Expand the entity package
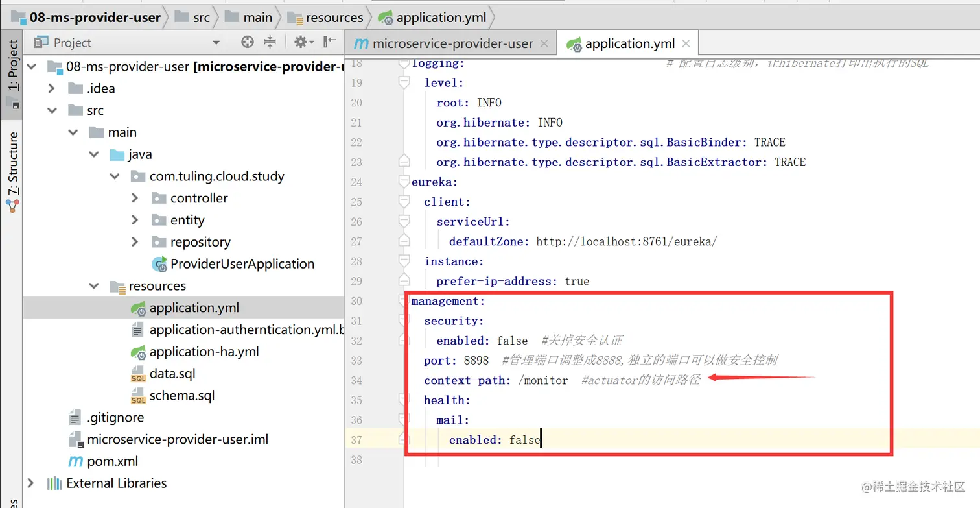 coord(135,220)
